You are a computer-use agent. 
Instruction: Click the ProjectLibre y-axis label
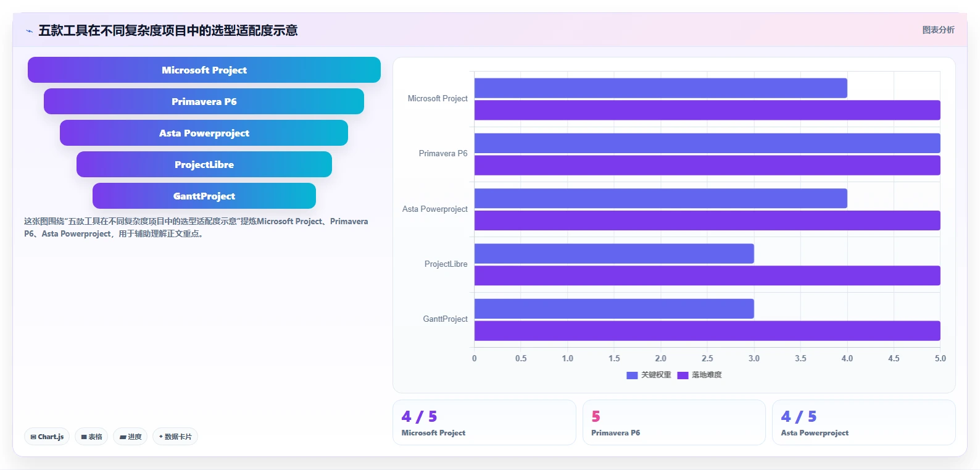pos(446,264)
